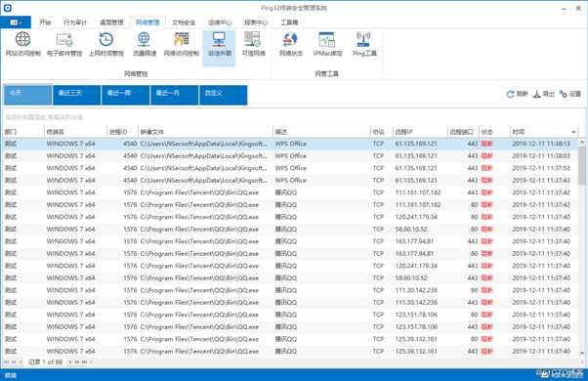Filter records by 最近一周 last week
This screenshot has width=588, height=381.
coord(126,96)
